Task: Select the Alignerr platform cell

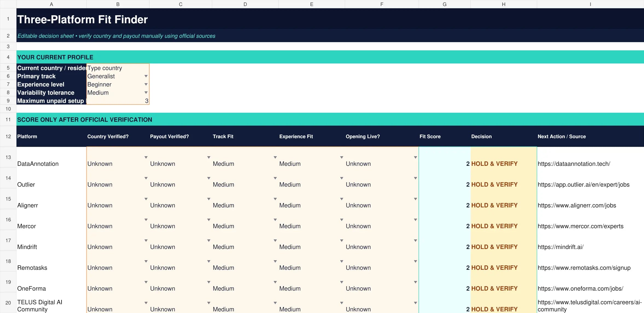Action: [x=51, y=199]
